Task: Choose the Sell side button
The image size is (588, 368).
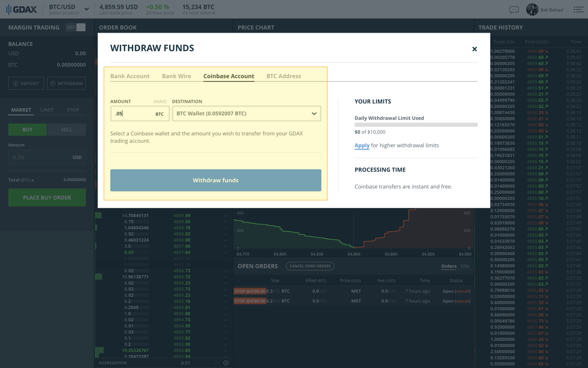Action: click(x=67, y=130)
